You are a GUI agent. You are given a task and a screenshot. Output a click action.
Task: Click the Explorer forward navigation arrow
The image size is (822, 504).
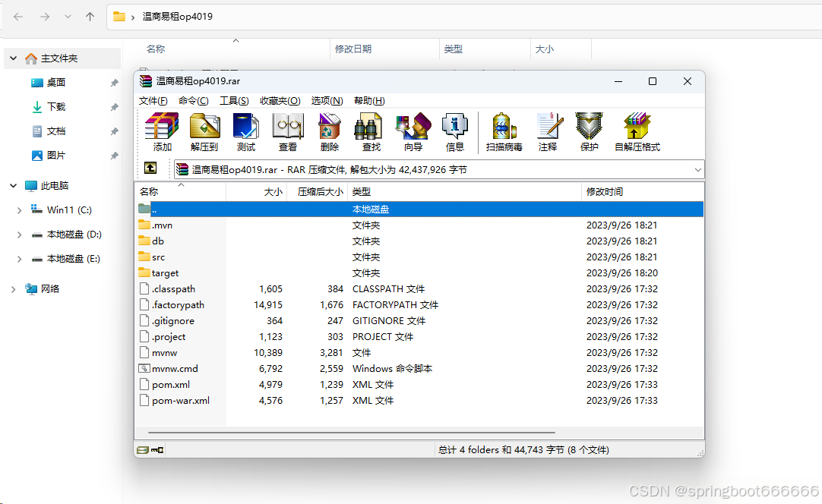pyautogui.click(x=45, y=17)
